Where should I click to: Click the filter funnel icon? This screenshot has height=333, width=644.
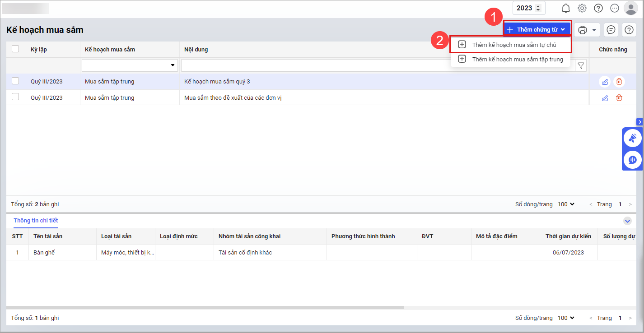pos(581,66)
